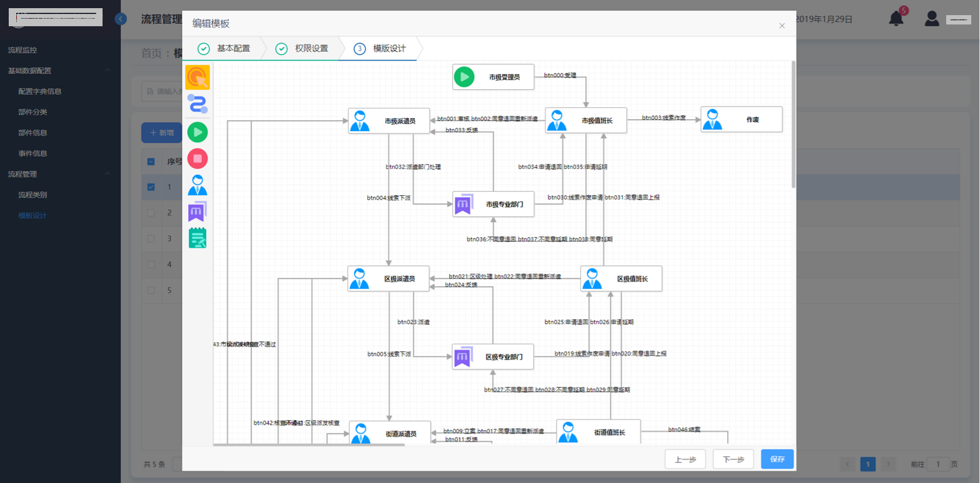Check the row 5 checkbox

[x=151, y=290]
